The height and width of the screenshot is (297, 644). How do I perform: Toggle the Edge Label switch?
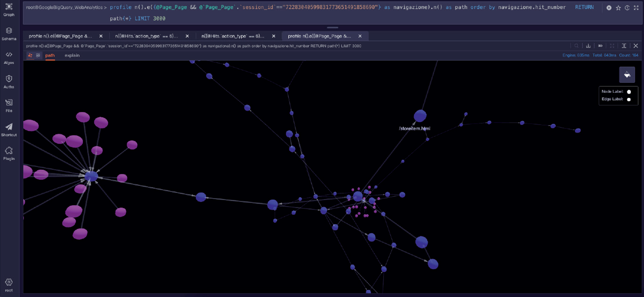coord(629,99)
